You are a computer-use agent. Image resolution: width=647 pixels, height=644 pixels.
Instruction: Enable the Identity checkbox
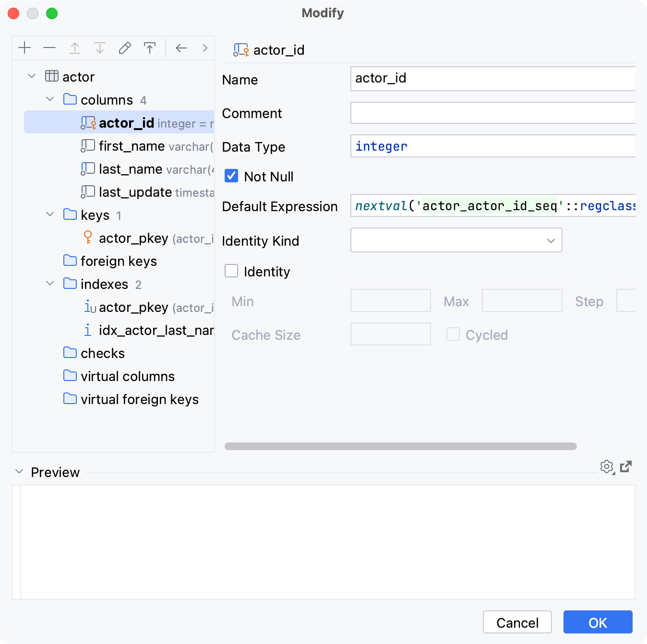click(x=231, y=271)
